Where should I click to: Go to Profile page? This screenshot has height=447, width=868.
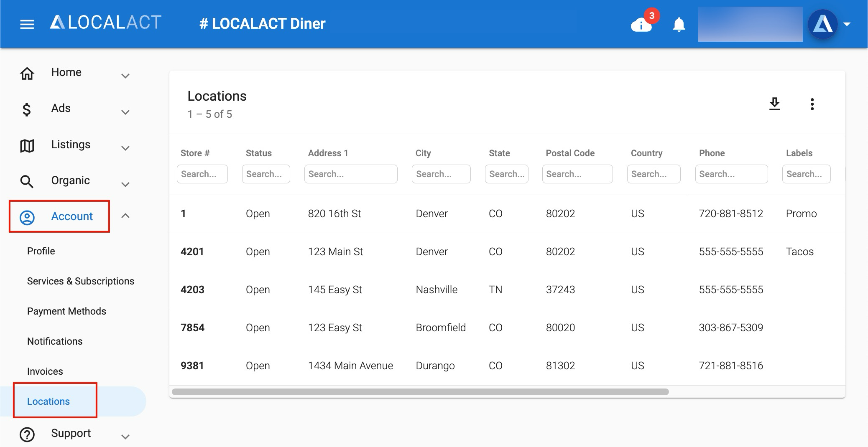41,251
